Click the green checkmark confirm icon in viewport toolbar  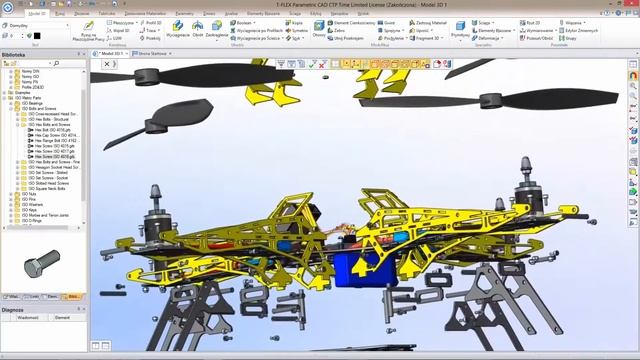(312, 64)
